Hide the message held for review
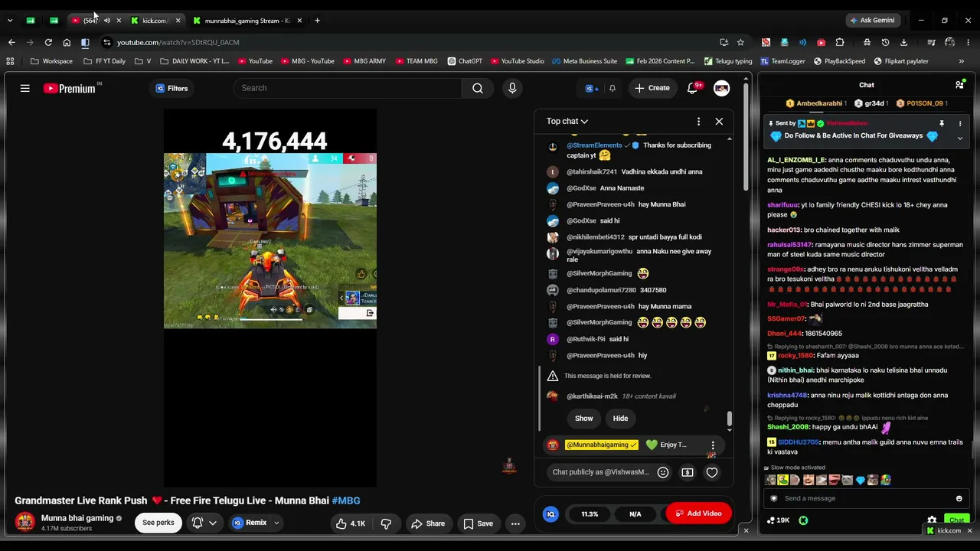The height and width of the screenshot is (551, 980). pos(620,419)
